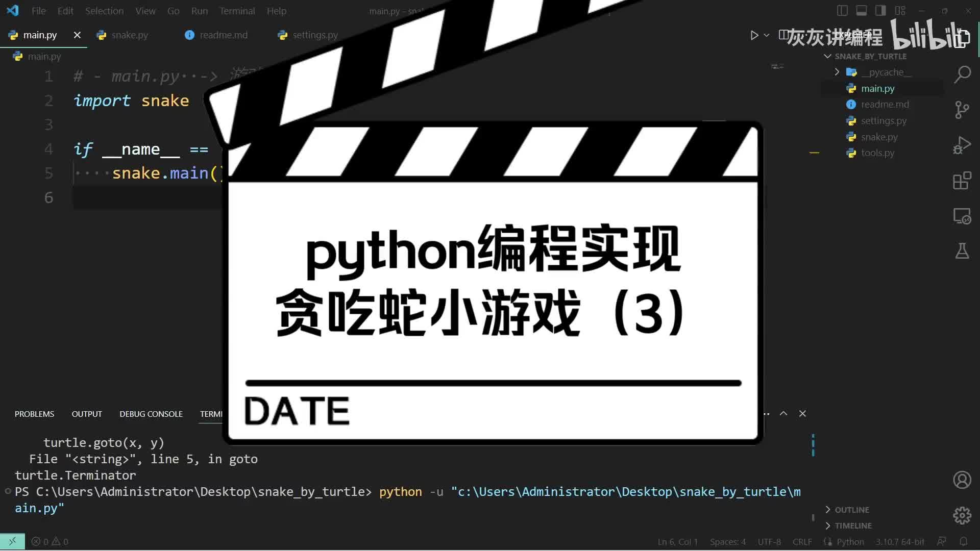Click the feedback icon in status bar
This screenshot has width=980, height=551.
pyautogui.click(x=942, y=542)
